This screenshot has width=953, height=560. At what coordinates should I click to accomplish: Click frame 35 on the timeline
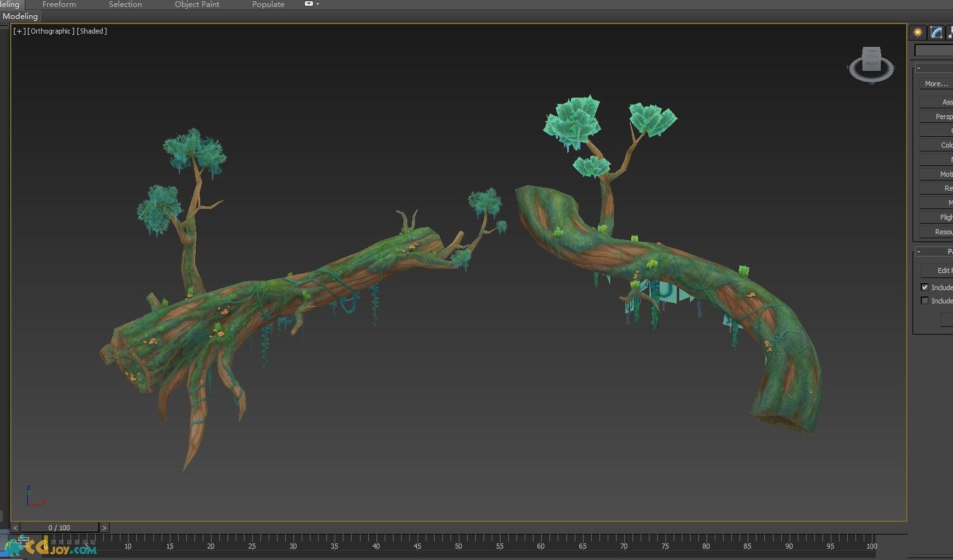click(335, 545)
